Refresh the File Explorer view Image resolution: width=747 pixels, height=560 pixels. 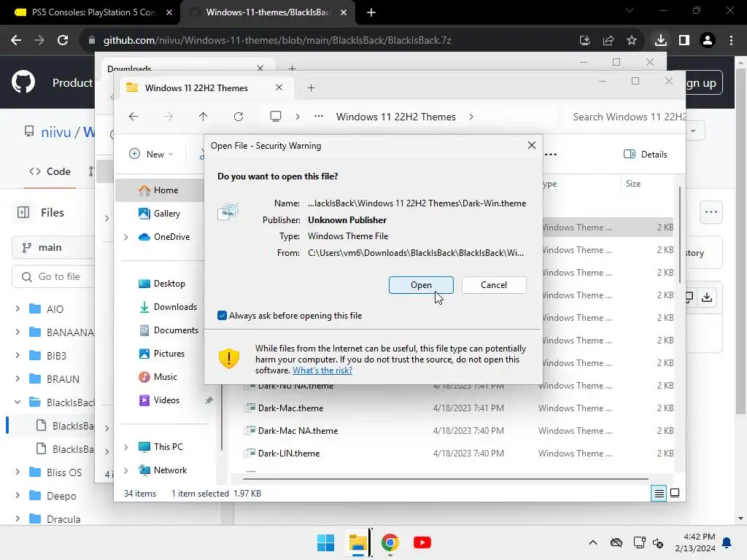239,116
